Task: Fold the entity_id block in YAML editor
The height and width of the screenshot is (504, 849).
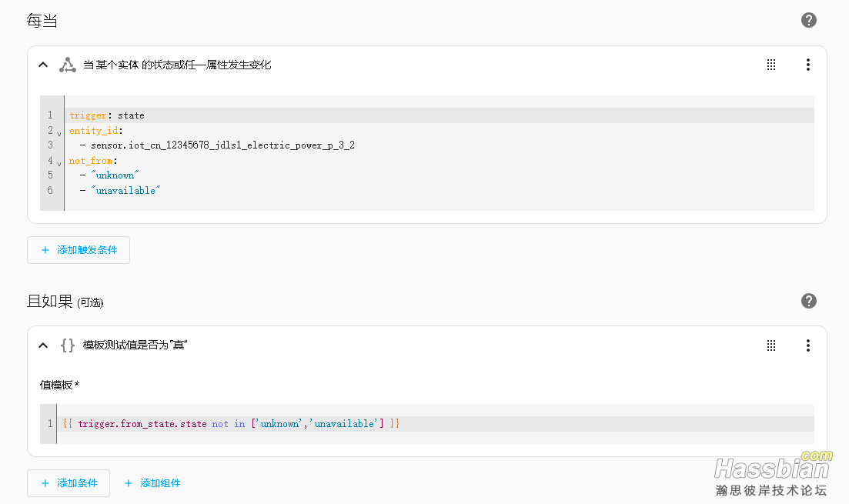Action: click(x=59, y=133)
